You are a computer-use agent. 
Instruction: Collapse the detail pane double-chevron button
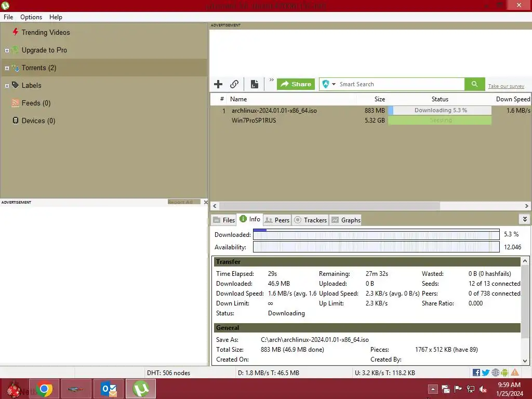tap(525, 219)
